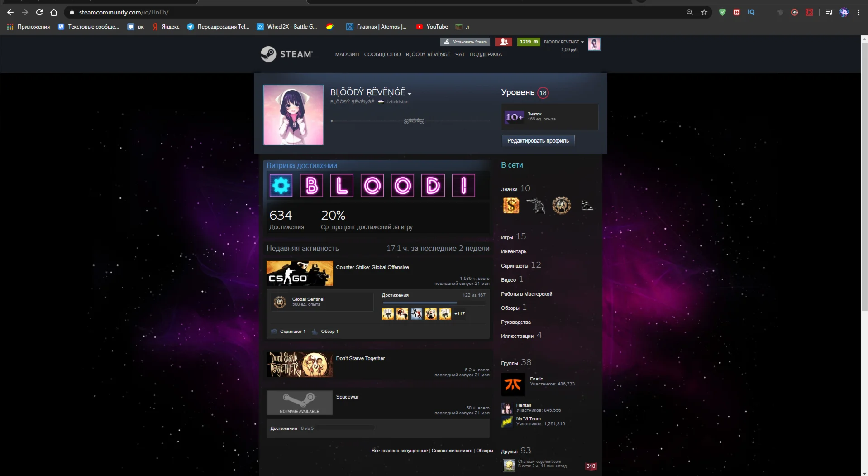Click the Обзор 1 review link under CS:GO

coord(329,332)
